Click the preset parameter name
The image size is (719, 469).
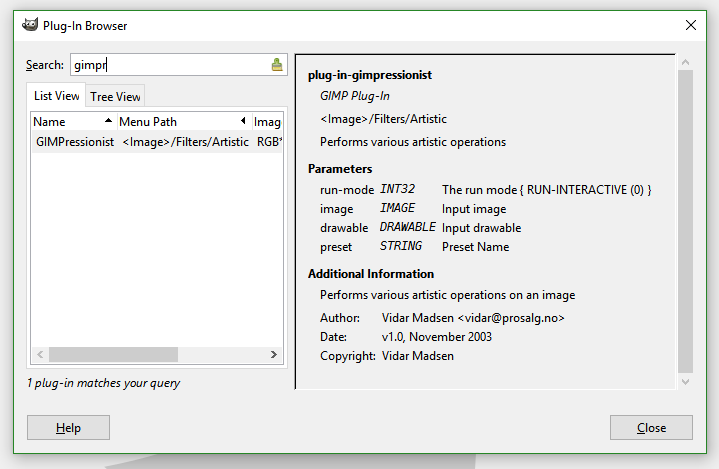coord(336,247)
